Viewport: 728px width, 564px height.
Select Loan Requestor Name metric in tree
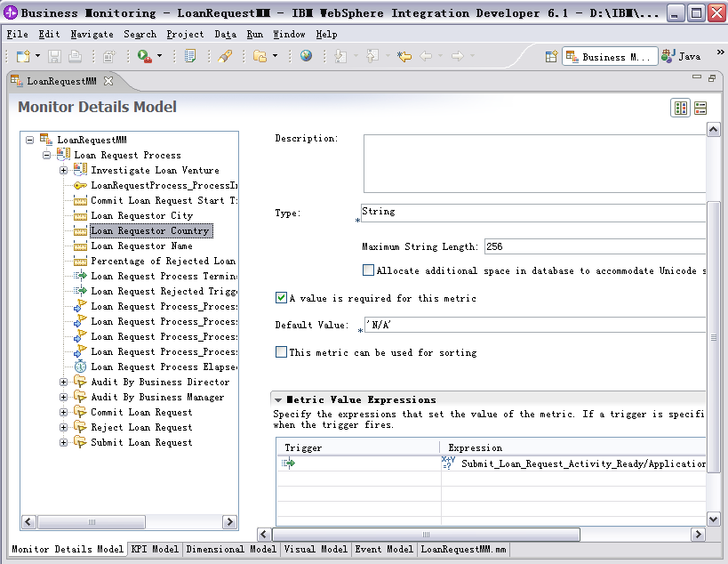tap(141, 246)
